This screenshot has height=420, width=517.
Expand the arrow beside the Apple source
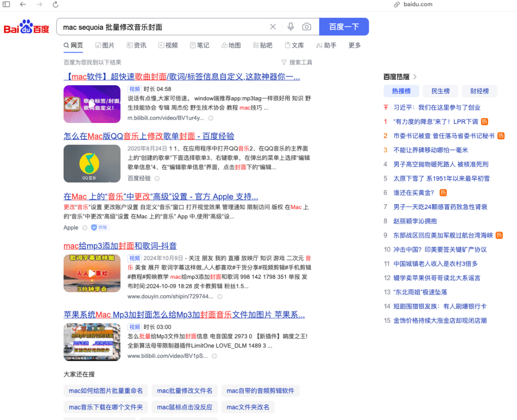(x=85, y=228)
